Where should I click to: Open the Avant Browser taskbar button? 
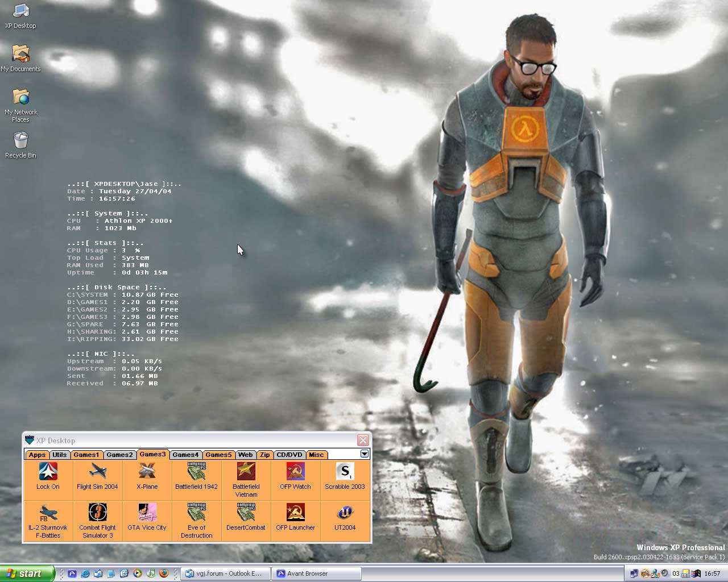coord(316,573)
